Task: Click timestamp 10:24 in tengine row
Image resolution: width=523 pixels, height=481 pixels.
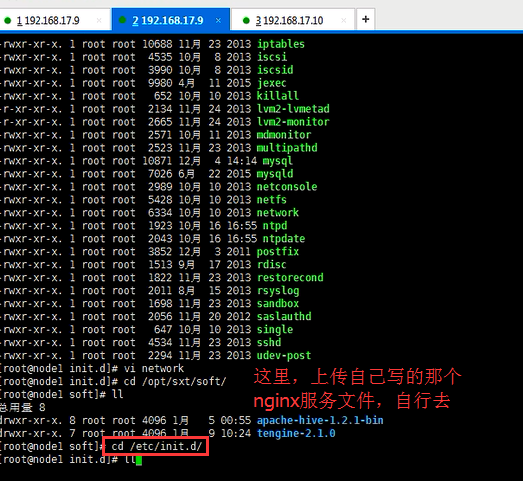Action: 235,433
